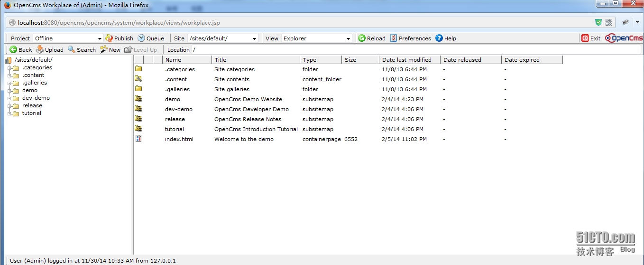Click the site identity globe icon

(12, 22)
